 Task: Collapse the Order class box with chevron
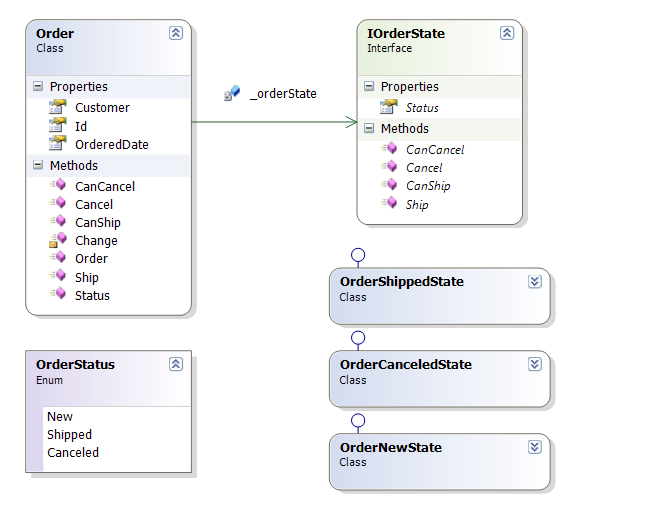[176, 33]
